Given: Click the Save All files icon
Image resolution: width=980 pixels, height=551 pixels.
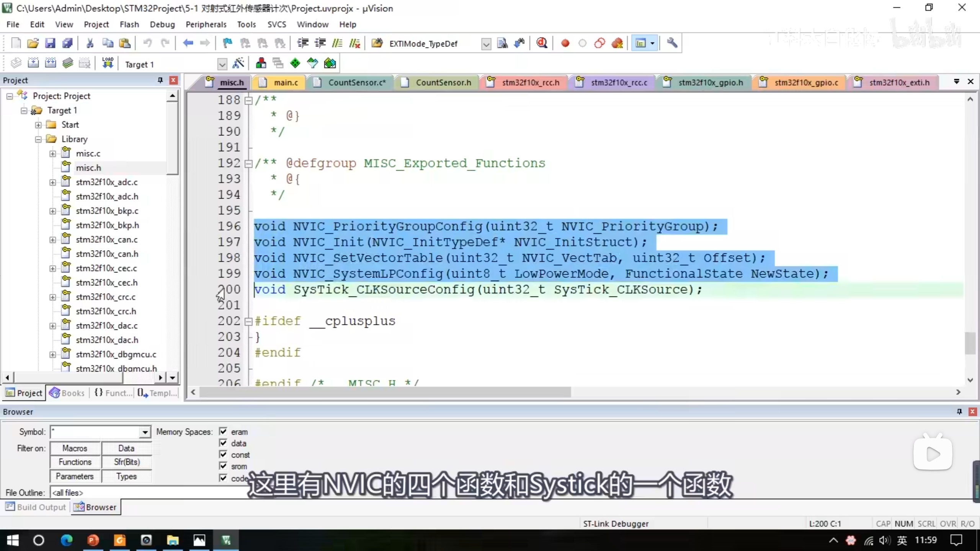Looking at the screenshot, I should (x=67, y=43).
